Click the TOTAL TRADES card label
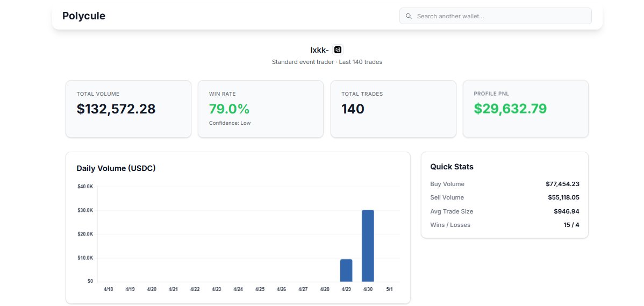 (x=362, y=94)
